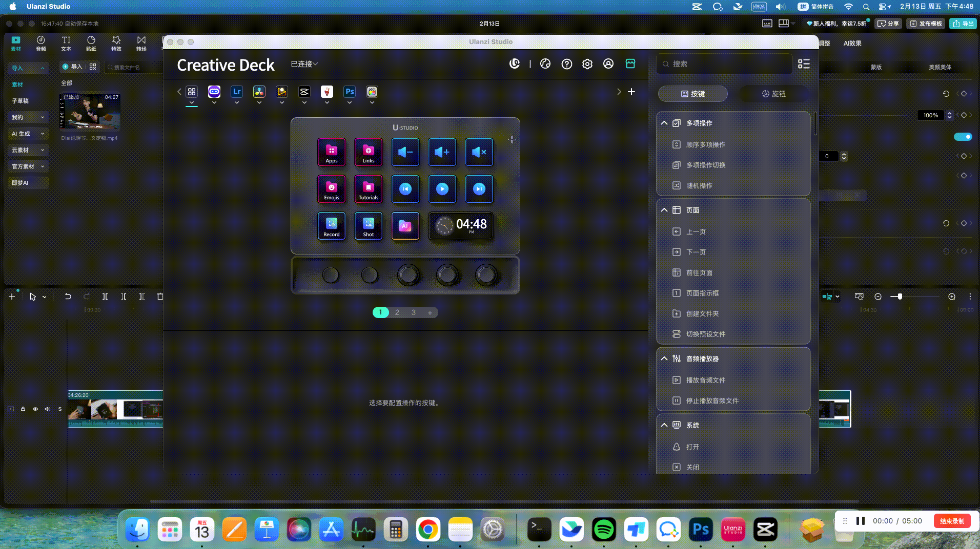
Task: Select the Photoshop profile icon
Action: 350,92
